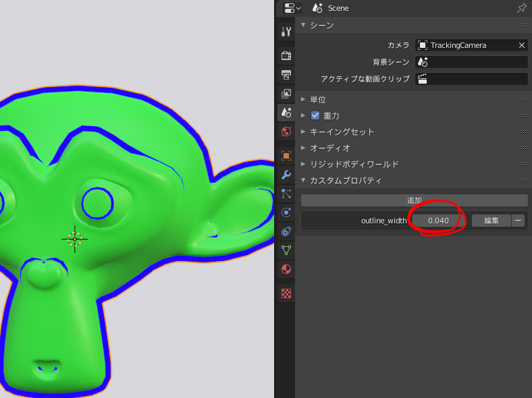
Task: Click the drag handle of キーイングセット panel
Action: [x=524, y=132]
